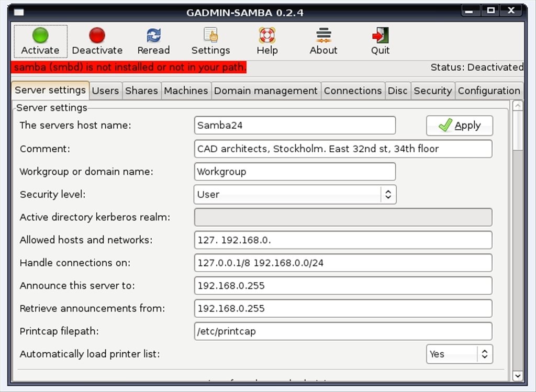Click the Status: Deactivated text

point(477,67)
